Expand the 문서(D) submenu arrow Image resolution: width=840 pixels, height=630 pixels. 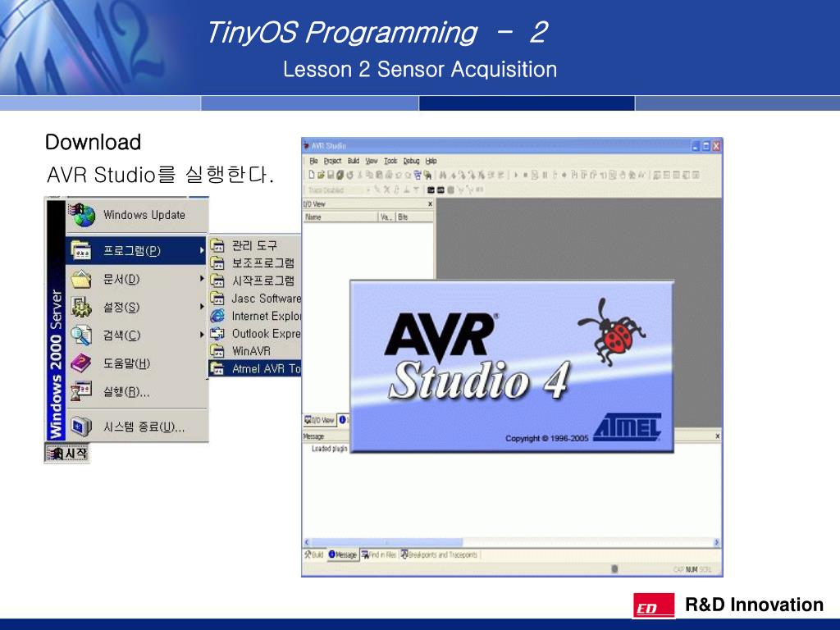tap(202, 279)
